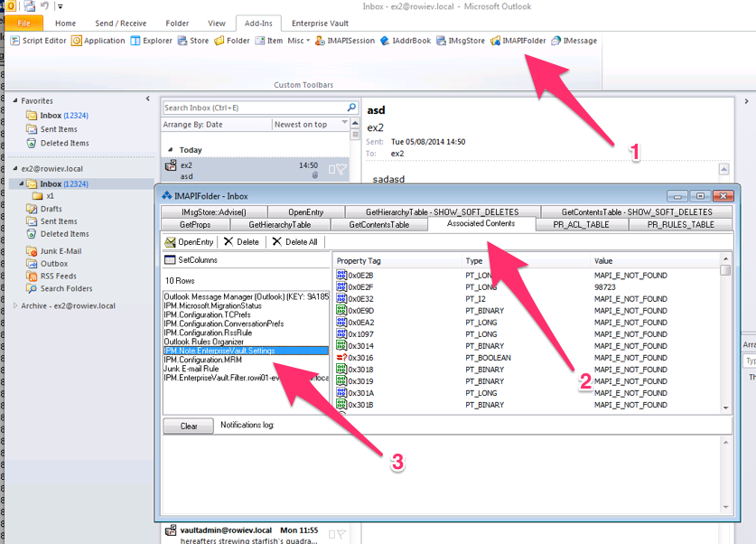This screenshot has width=756, height=544.
Task: Open the File tab
Action: point(23,23)
